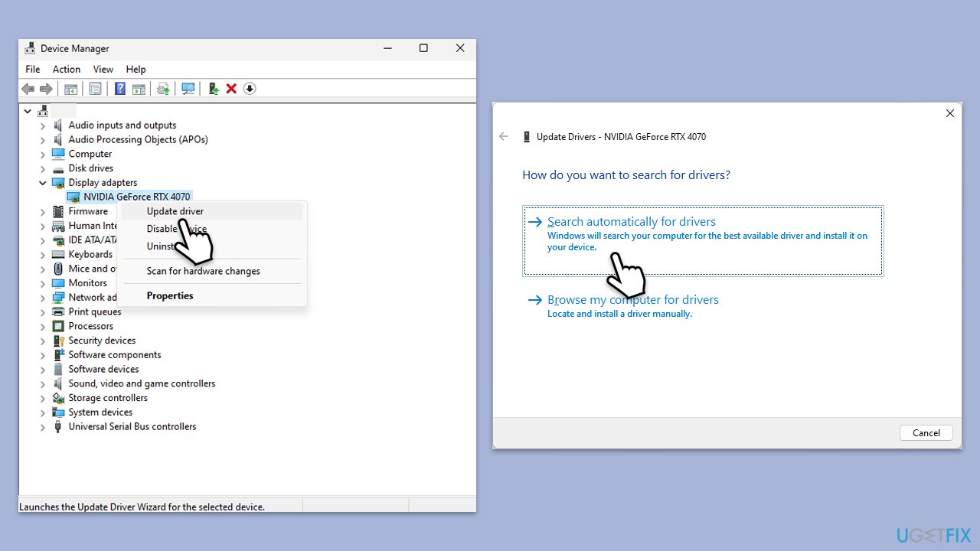
Task: Choose Search automatically for drivers
Action: click(632, 221)
